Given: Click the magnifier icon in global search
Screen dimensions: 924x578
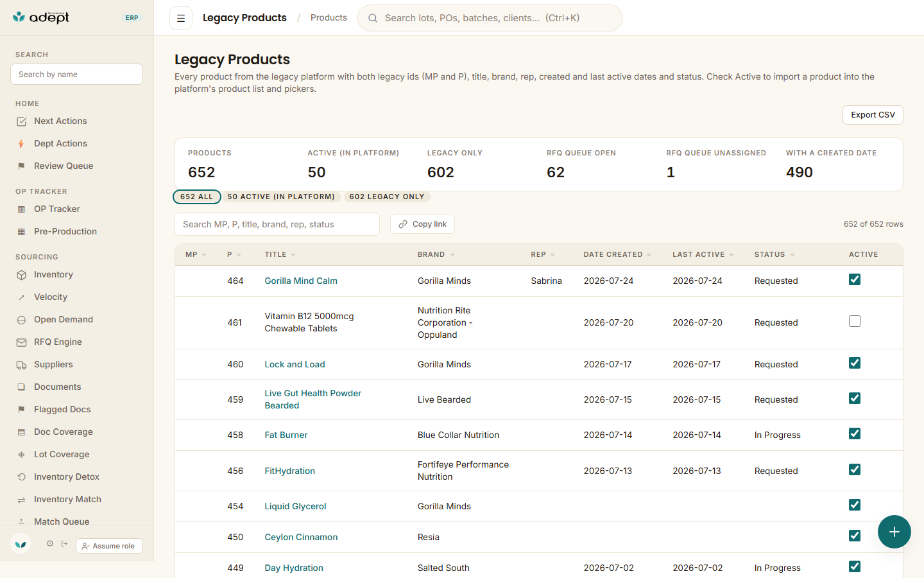Looking at the screenshot, I should pos(373,18).
